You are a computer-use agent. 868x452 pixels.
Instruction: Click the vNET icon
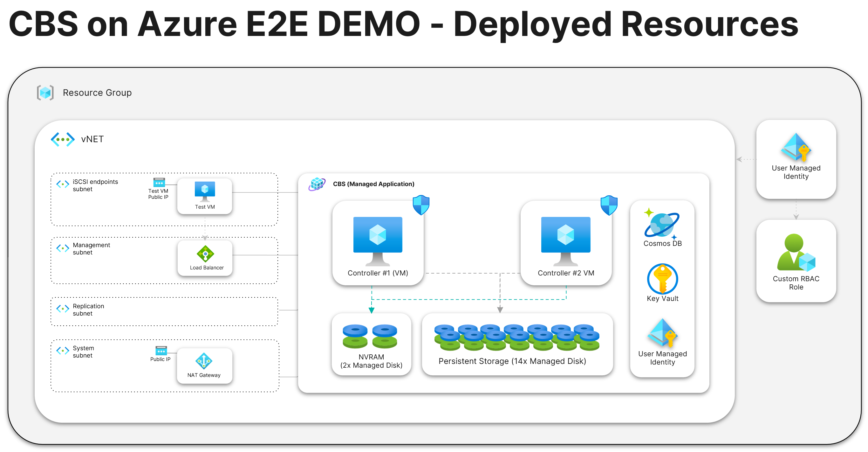pos(63,139)
